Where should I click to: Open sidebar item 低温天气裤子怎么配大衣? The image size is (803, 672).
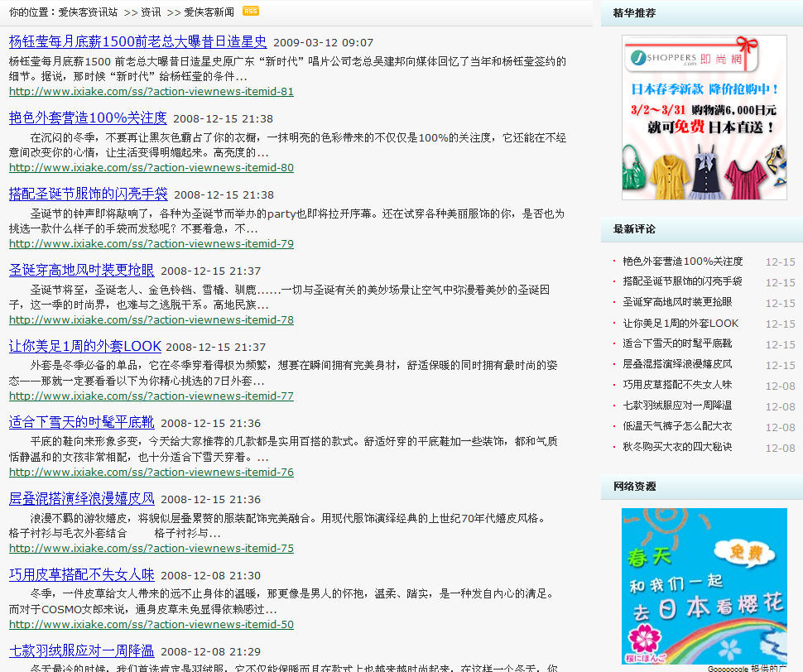[x=677, y=426]
